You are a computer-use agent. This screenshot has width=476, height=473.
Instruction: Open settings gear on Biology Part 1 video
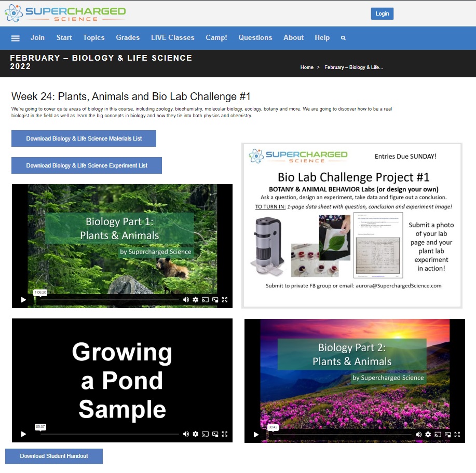point(195,300)
